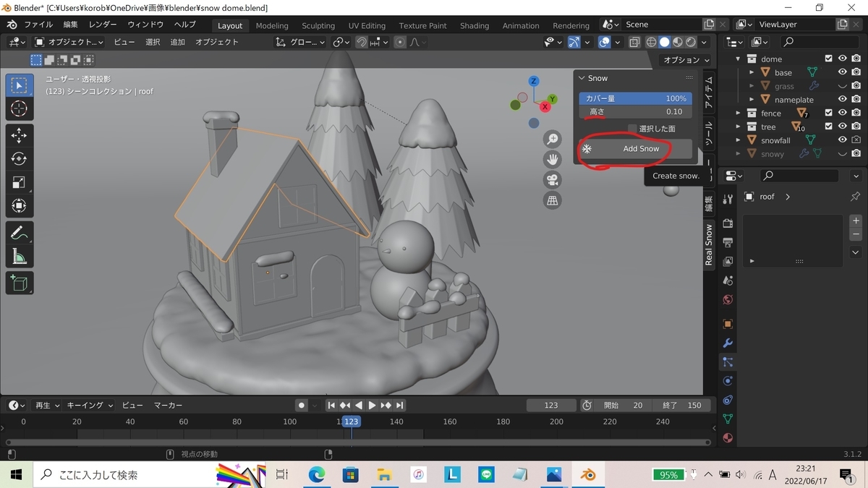Screen dimensions: 868x488
Task: Uncheck the tree collection checkbox
Action: (x=829, y=127)
